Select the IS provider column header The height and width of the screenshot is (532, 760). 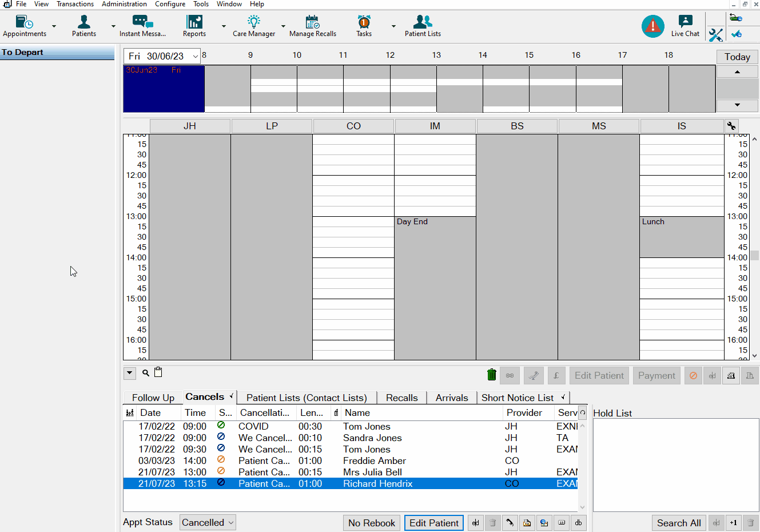coord(682,126)
